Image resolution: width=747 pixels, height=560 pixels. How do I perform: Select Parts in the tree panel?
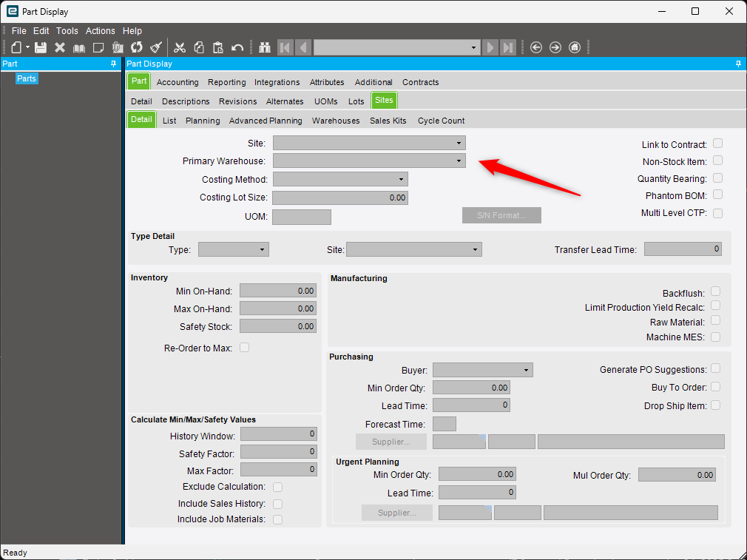coord(26,78)
